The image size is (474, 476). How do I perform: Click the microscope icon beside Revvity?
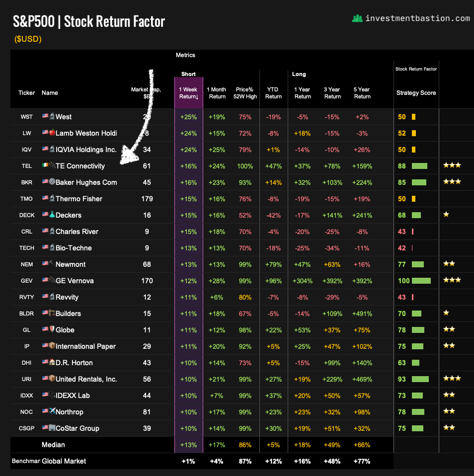coord(52,296)
